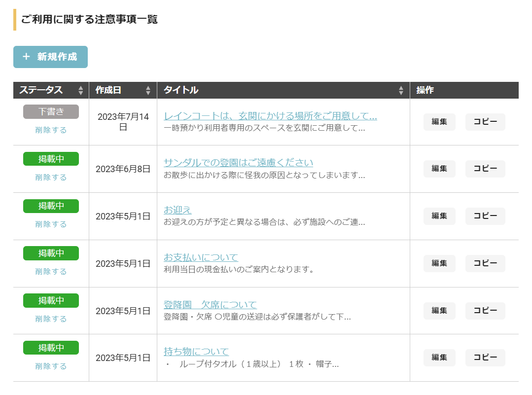Open the 登降園 欠席について link
This screenshot has height=395, width=532.
[210, 305]
